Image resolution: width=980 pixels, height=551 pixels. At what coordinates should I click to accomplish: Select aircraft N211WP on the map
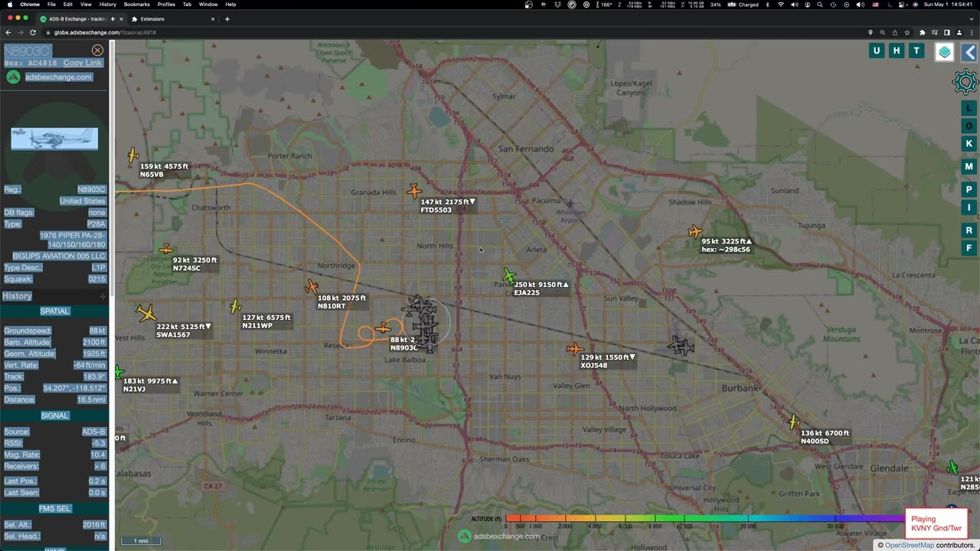click(235, 306)
